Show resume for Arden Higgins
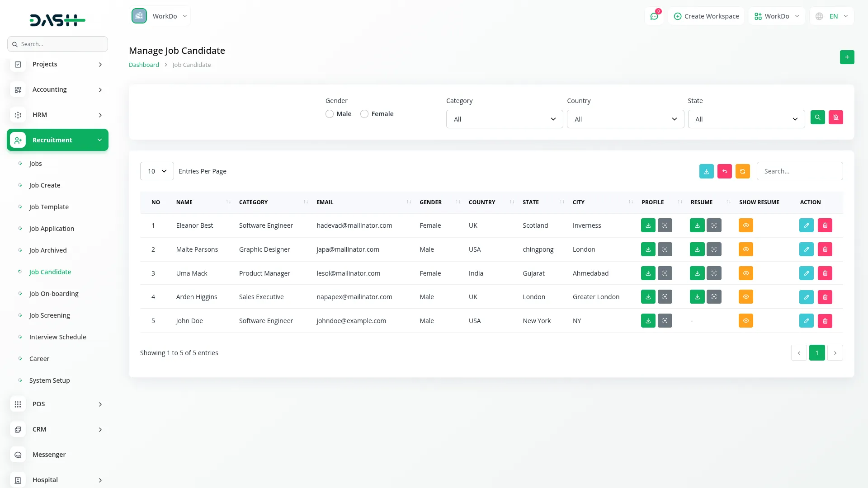The height and width of the screenshot is (488, 868). point(745,297)
